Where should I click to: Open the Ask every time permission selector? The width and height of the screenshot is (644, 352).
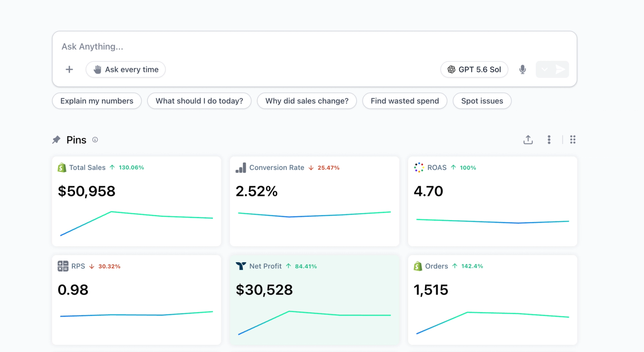pyautogui.click(x=126, y=69)
